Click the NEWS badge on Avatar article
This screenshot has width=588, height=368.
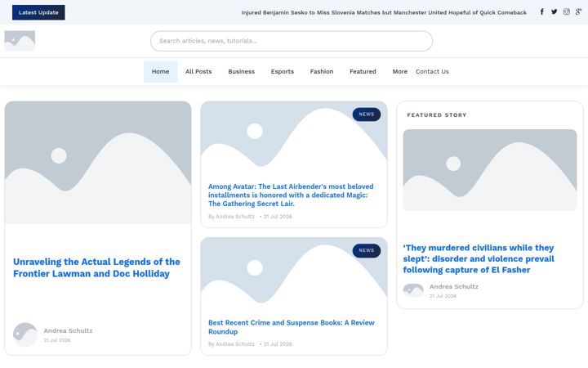tap(367, 114)
